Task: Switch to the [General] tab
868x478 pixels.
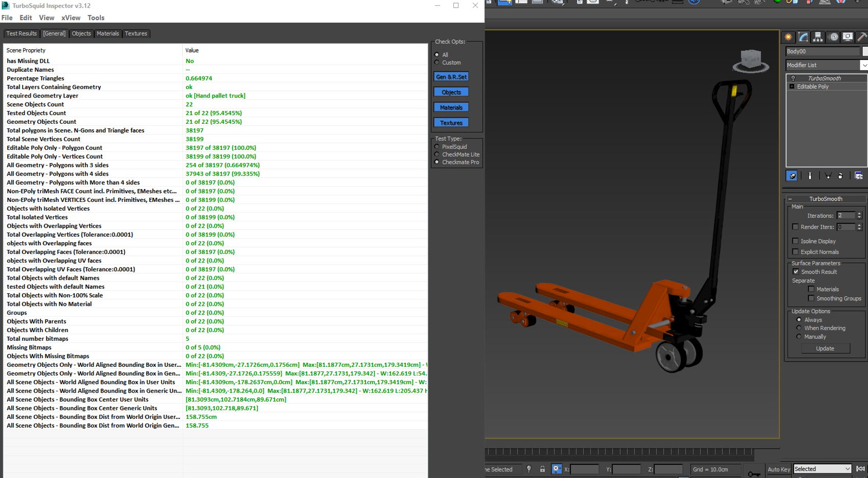Action: click(54, 33)
